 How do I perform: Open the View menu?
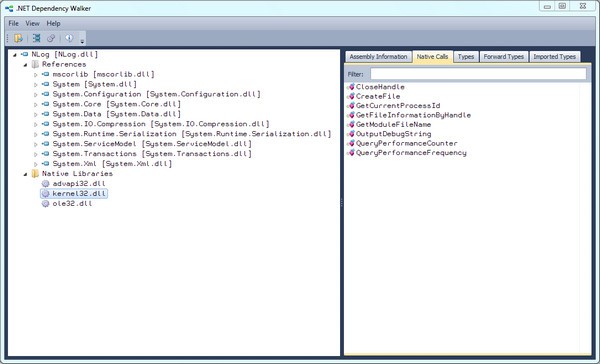pyautogui.click(x=33, y=23)
